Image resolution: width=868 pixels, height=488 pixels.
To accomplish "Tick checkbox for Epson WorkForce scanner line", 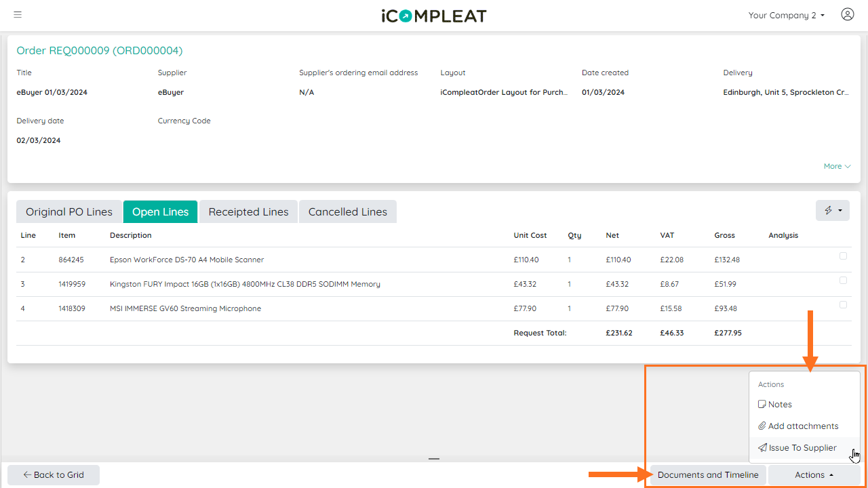I will pyautogui.click(x=843, y=256).
